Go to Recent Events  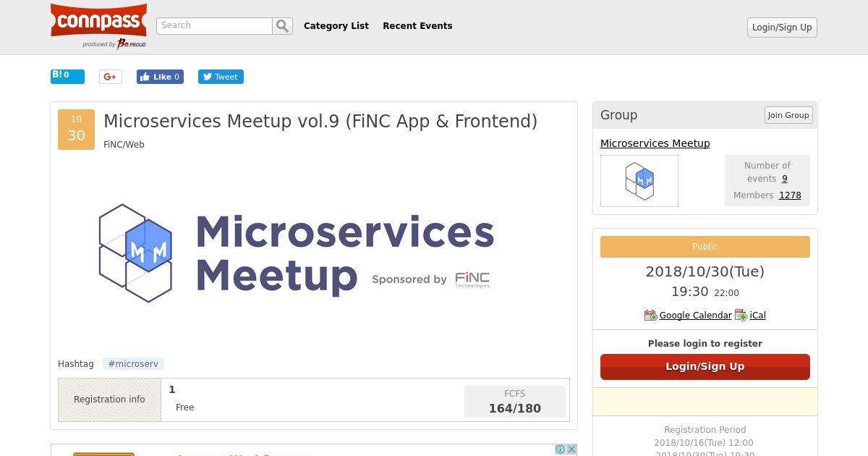coord(417,26)
